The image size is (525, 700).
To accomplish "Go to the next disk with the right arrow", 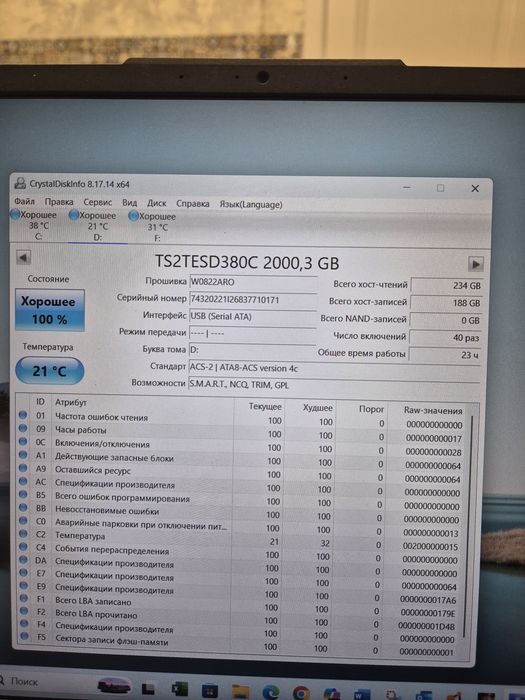I will (476, 264).
